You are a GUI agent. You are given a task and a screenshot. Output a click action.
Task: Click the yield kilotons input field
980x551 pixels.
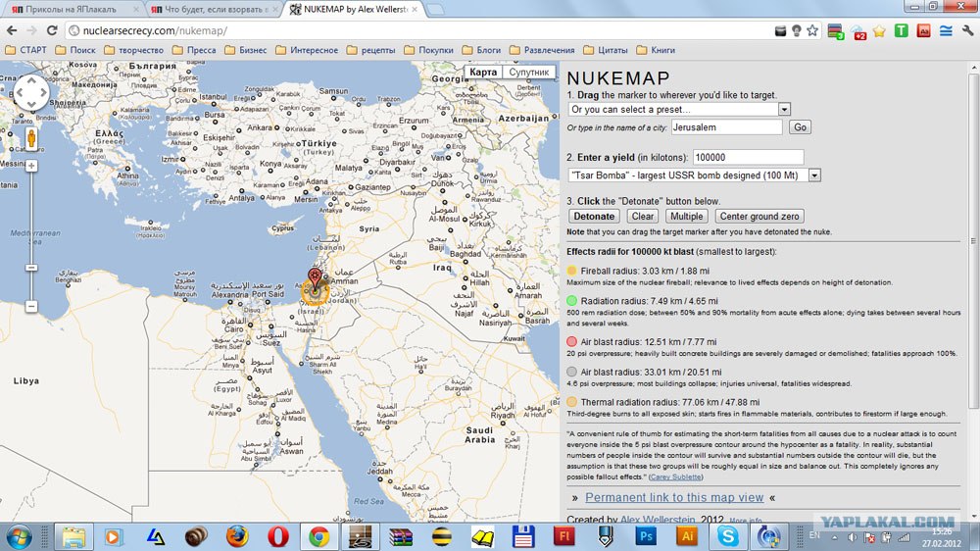tap(748, 158)
